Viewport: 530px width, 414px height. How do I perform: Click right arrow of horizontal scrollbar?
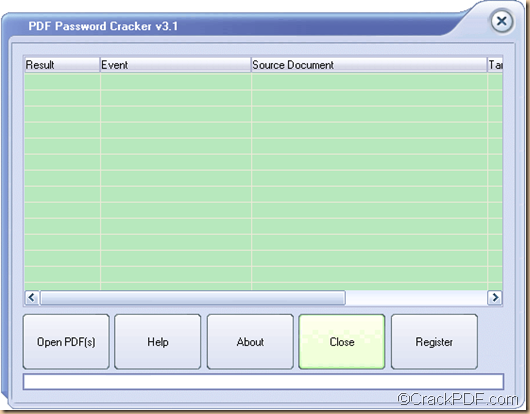[495, 298]
